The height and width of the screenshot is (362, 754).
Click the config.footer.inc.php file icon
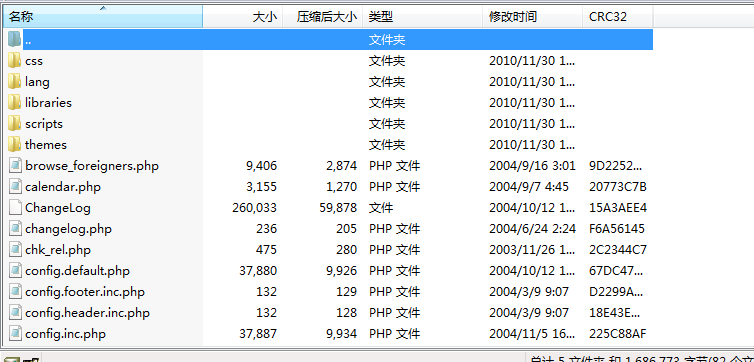[16, 292]
